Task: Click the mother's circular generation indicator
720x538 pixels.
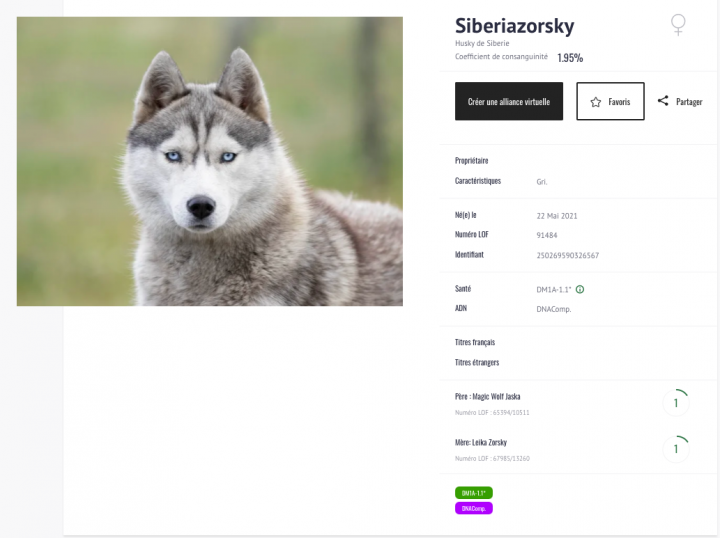Action: 676,449
